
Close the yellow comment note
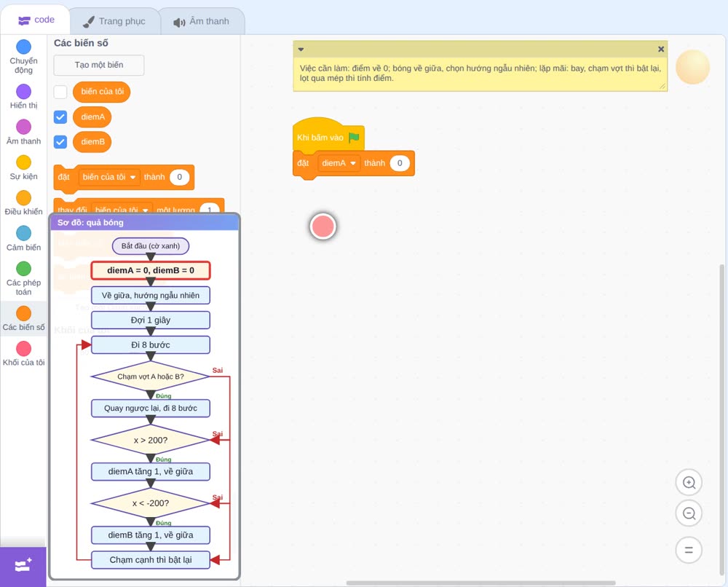pos(661,49)
